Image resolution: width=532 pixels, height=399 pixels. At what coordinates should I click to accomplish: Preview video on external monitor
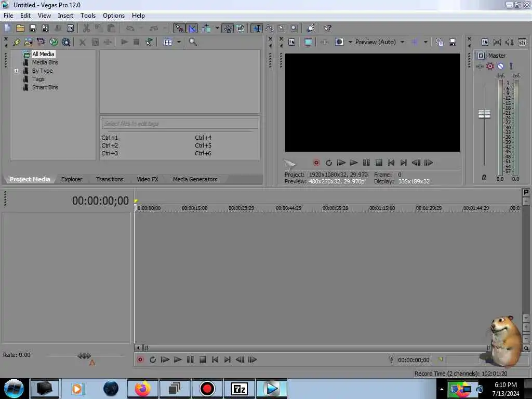point(308,42)
